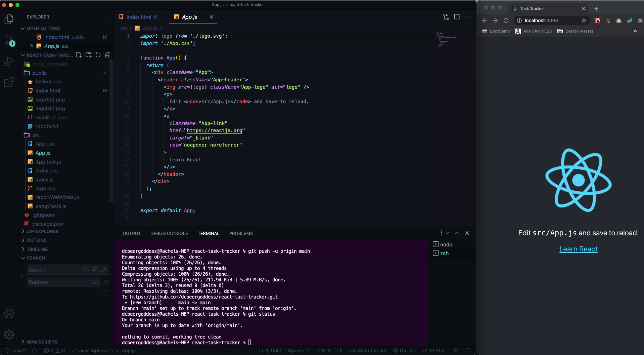Maximize the terminal panel size
Screen dimensions: 644x355
coord(457,233)
